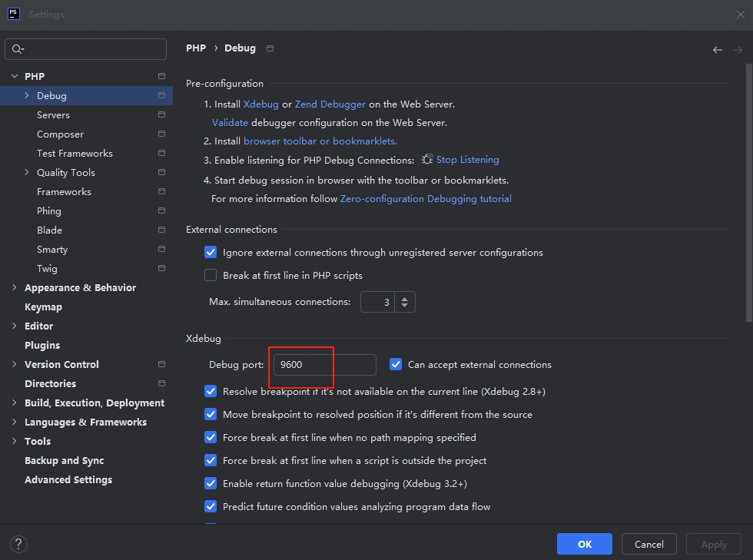Viewport: 753px width, 560px height.
Task: Click the project-level icon beside Version Control
Action: tap(161, 365)
